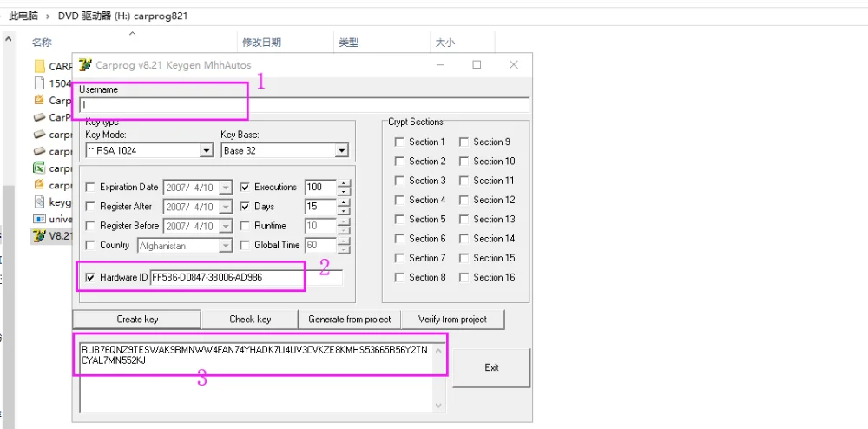Increase the Days value with up arrow
This screenshot has width=868, height=429.
(x=344, y=202)
